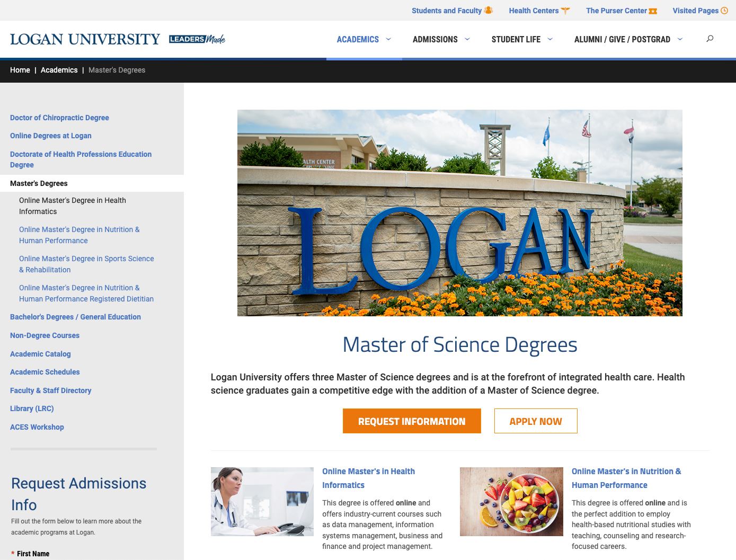Viewport: 736px width, 560px height.
Task: Open sidebar Online Master's Degree in Health Informatics
Action: [73, 206]
